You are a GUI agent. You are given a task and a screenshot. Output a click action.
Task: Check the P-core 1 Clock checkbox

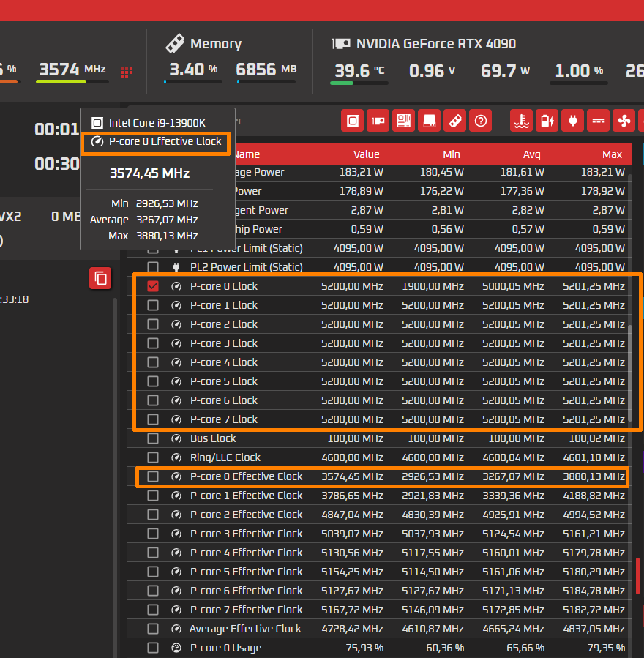point(153,305)
